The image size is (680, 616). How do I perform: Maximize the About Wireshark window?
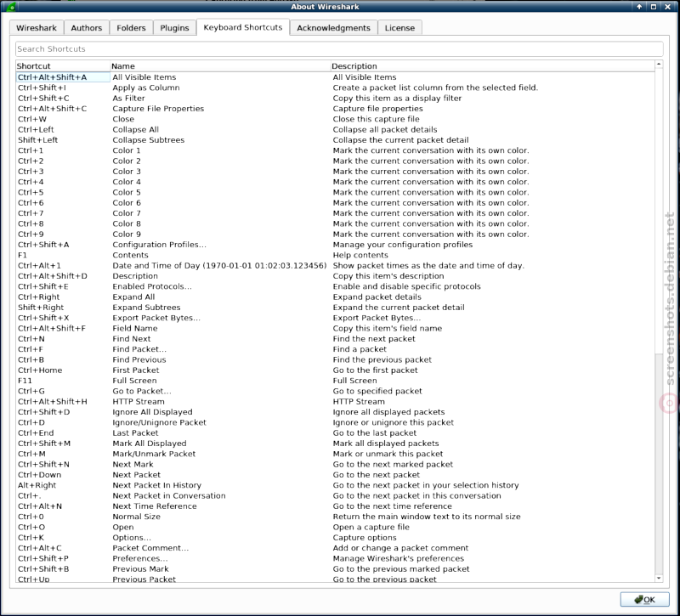653,7
